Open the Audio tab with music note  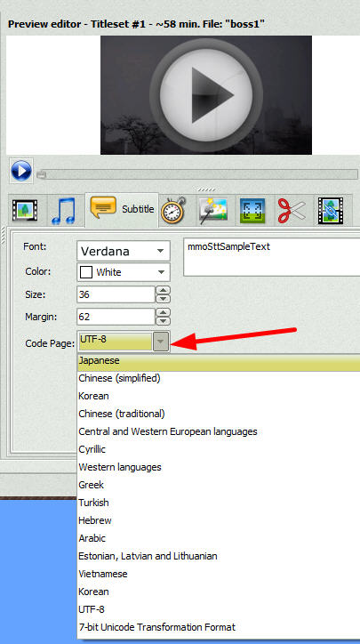click(64, 210)
